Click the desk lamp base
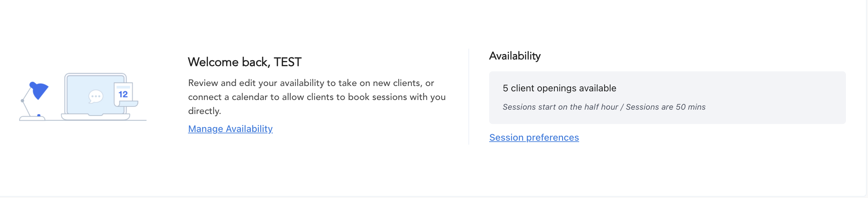The height and width of the screenshot is (198, 868). (32, 118)
